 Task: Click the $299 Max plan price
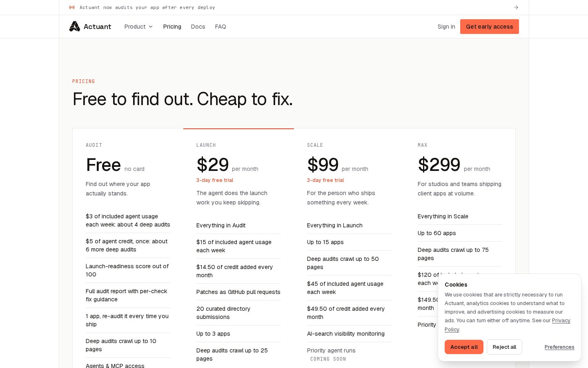439,165
